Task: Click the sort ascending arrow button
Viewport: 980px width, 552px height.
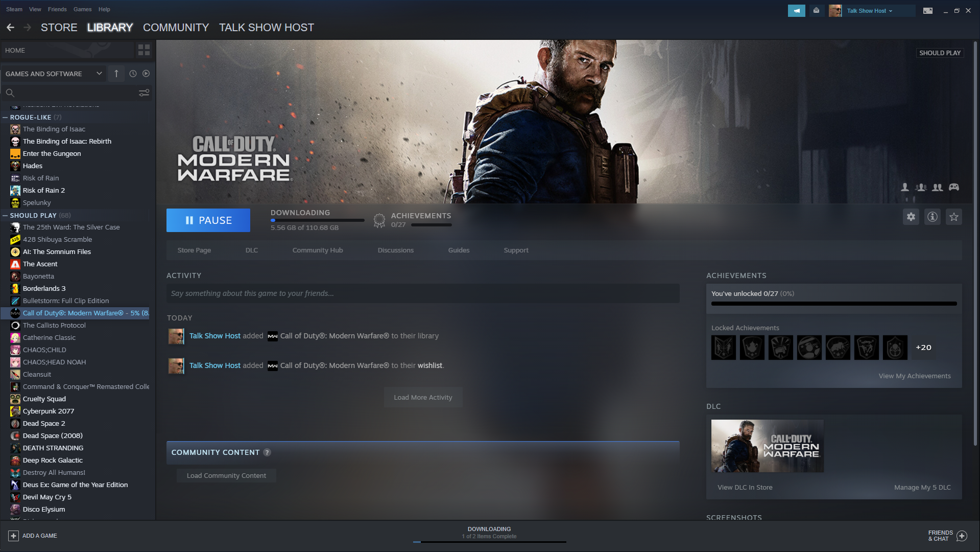Action: [x=116, y=74]
